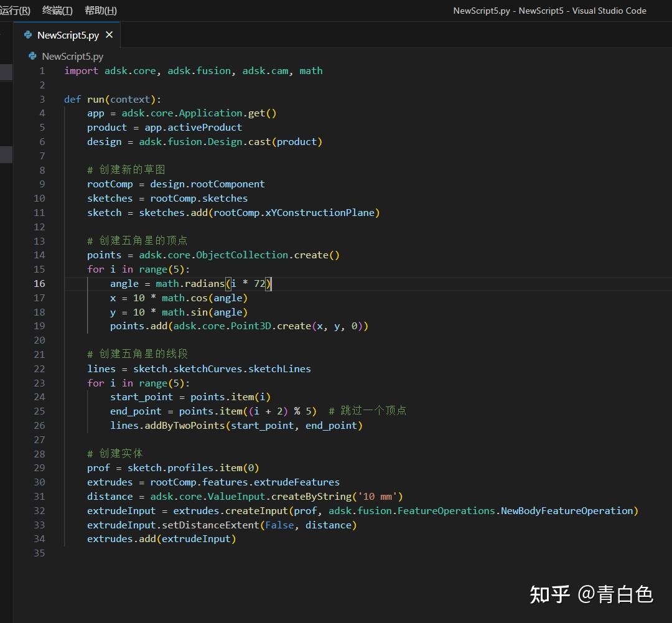Click 'sketch.sketchCurves.sketchLines' on line 22
Screen dimensions: 672x623
pos(222,368)
